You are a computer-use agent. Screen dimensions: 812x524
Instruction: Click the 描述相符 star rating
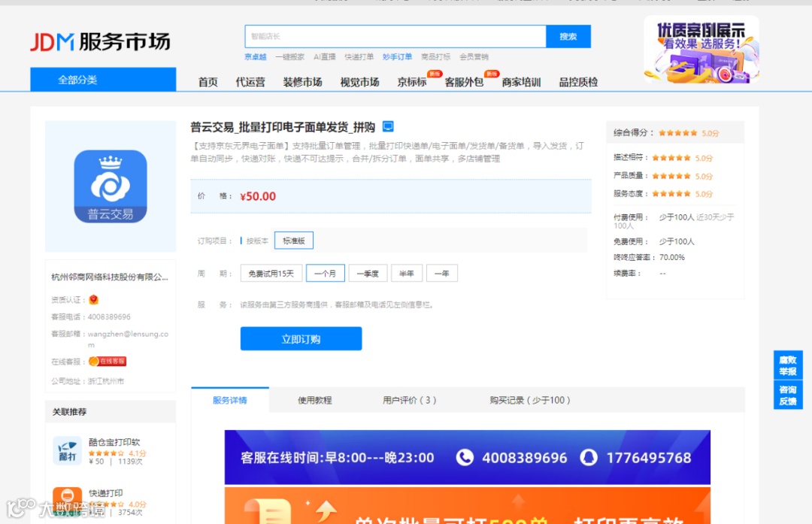tap(671, 158)
